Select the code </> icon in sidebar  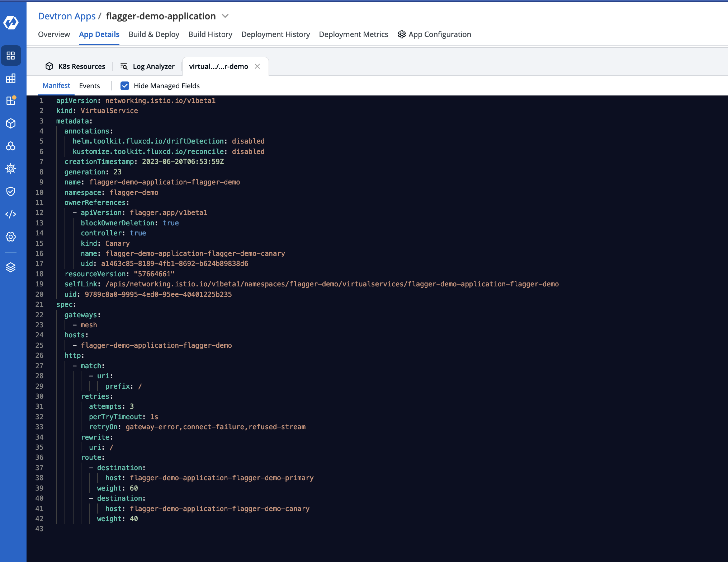[11, 214]
